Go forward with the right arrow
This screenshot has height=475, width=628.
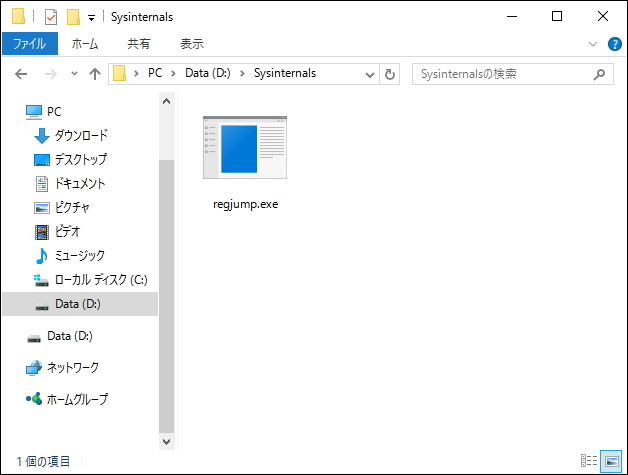[50, 74]
